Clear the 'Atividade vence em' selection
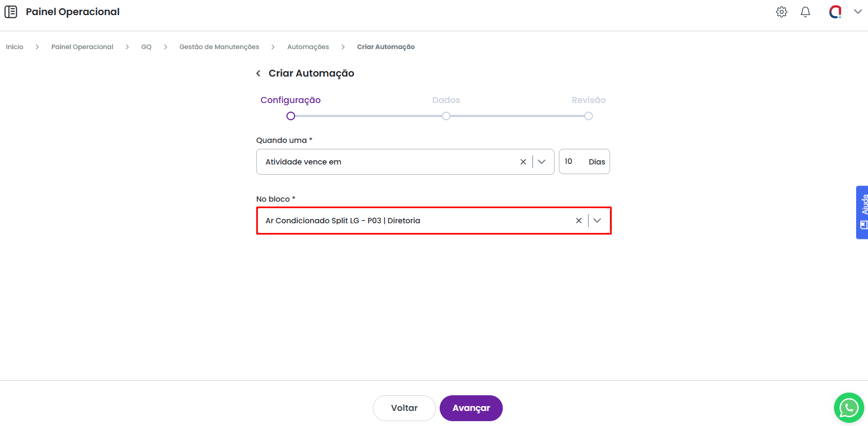868x426 pixels. click(x=523, y=162)
